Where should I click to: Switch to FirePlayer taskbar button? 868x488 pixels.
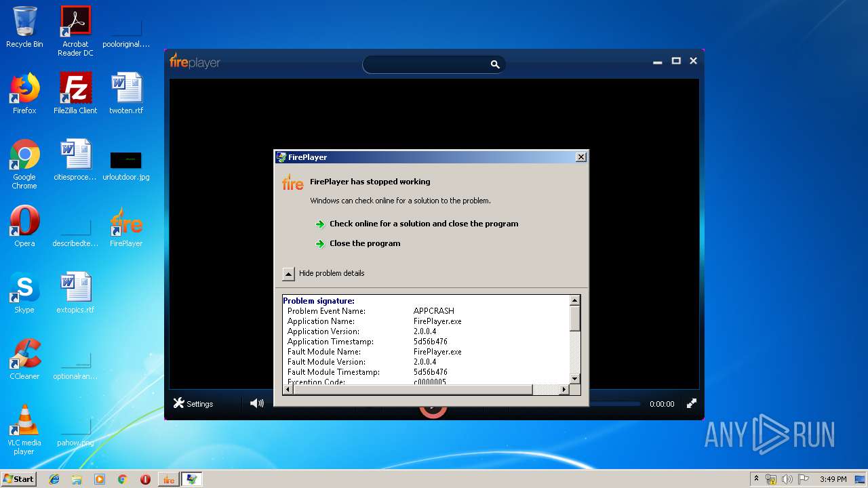pos(169,479)
